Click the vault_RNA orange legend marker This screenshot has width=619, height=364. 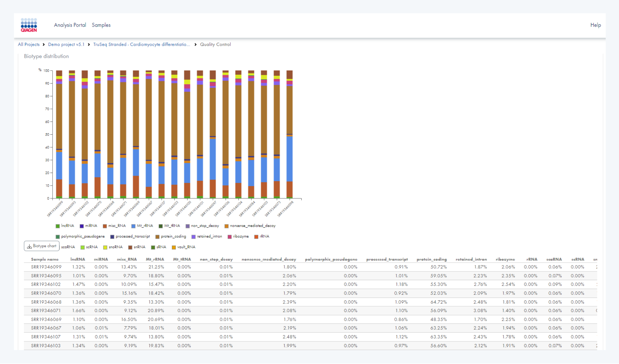coord(174,247)
